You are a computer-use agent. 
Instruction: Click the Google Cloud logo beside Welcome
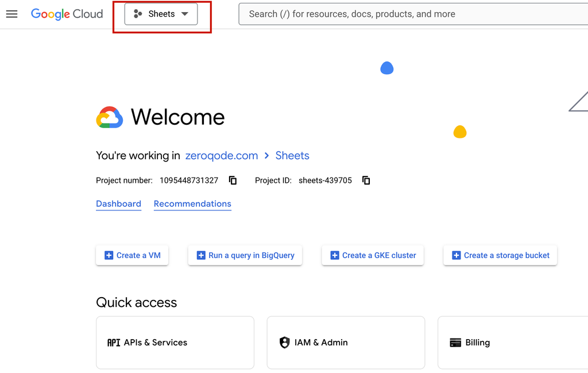click(110, 117)
